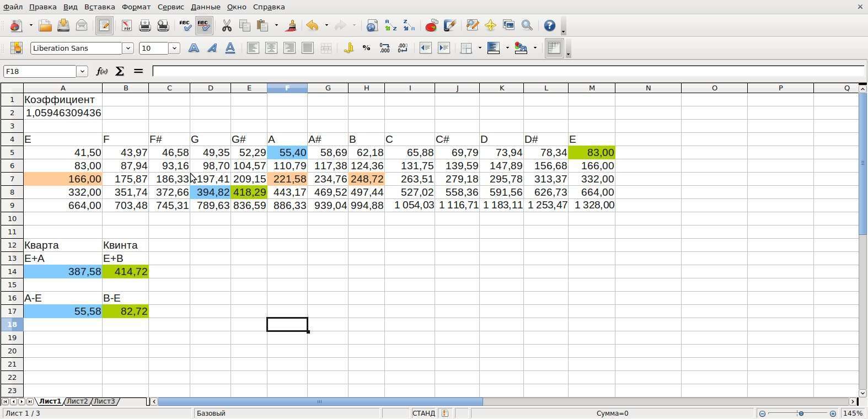
Task: Toggle AutoSpellcheck button
Action: click(203, 26)
